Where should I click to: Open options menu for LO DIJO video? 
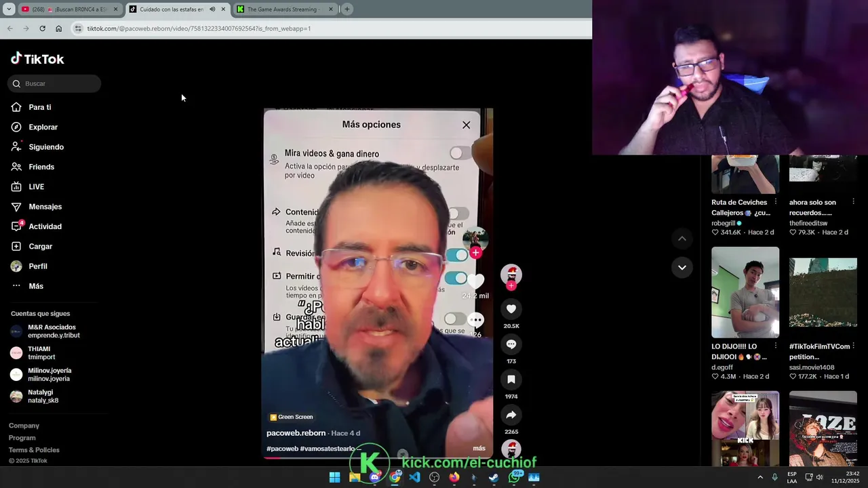point(776,346)
